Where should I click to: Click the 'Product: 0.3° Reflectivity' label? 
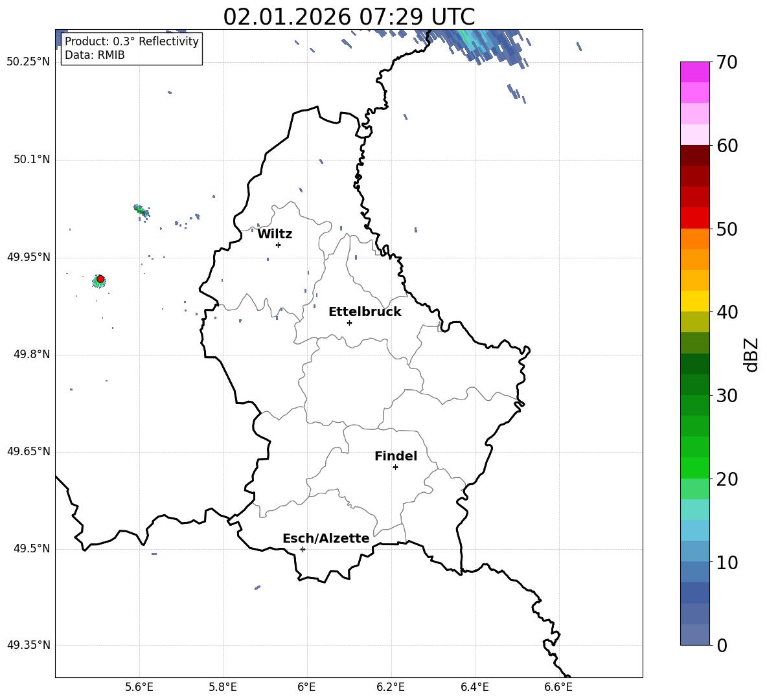132,41
